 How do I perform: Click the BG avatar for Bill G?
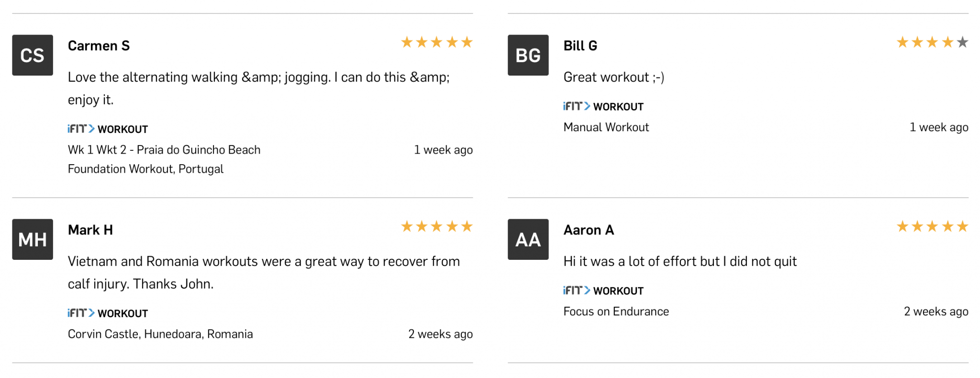coord(528,55)
